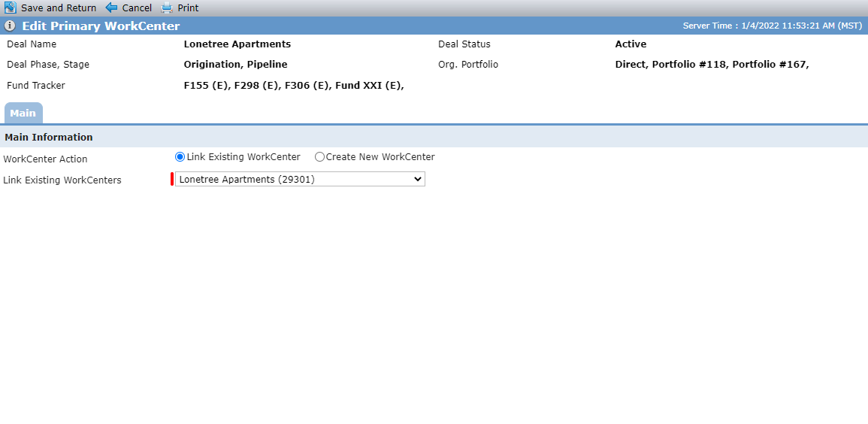Image resolution: width=868 pixels, height=424 pixels.
Task: Click the WorkCenter Action label
Action: click(x=45, y=159)
